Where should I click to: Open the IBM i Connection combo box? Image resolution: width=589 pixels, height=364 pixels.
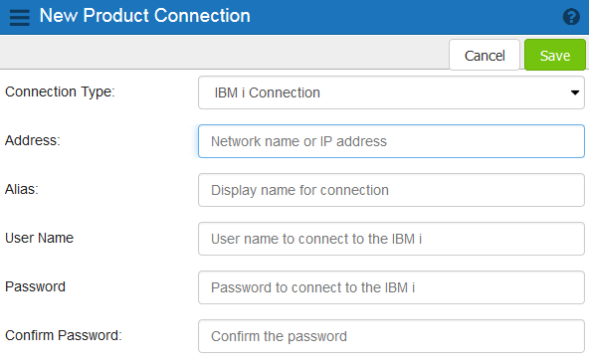click(391, 92)
